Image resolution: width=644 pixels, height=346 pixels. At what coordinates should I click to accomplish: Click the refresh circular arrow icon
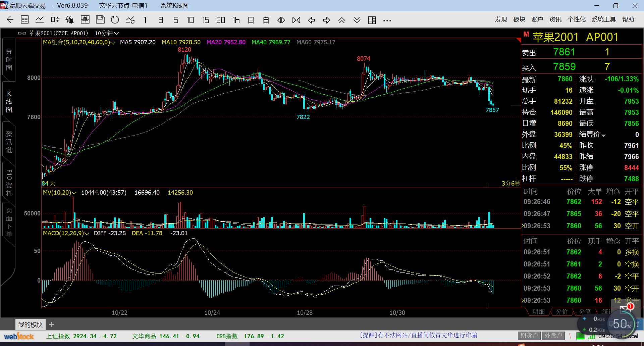[x=115, y=20]
